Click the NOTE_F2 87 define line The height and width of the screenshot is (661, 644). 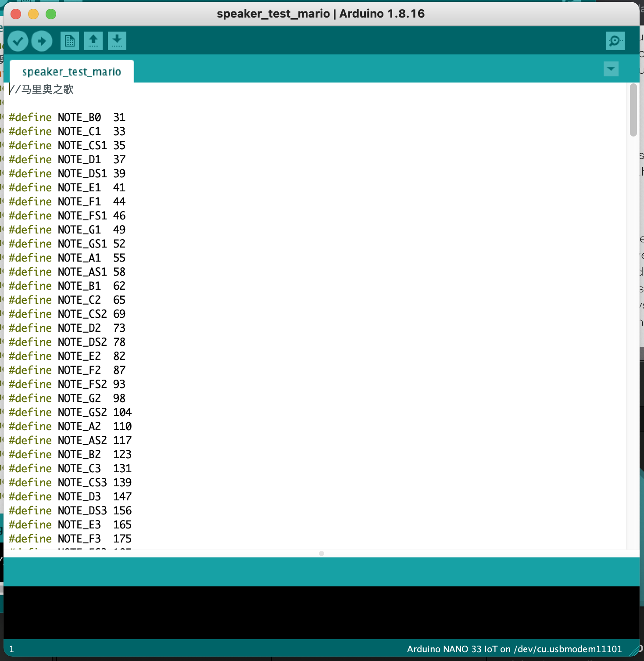[67, 370]
